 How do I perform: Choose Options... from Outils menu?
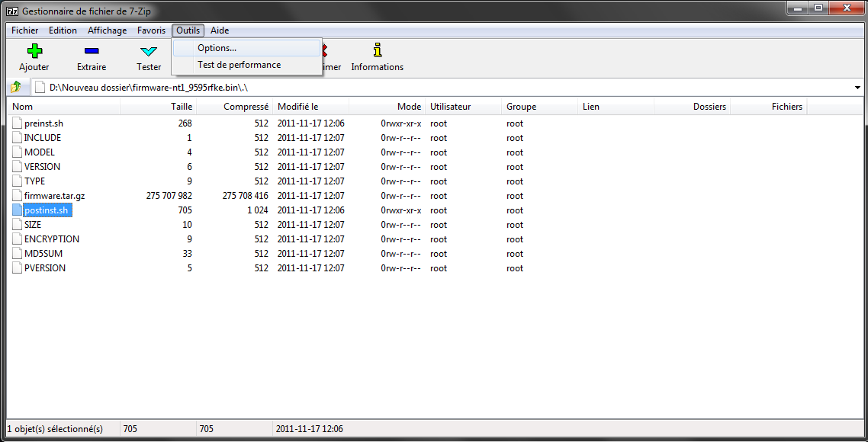[x=246, y=48]
